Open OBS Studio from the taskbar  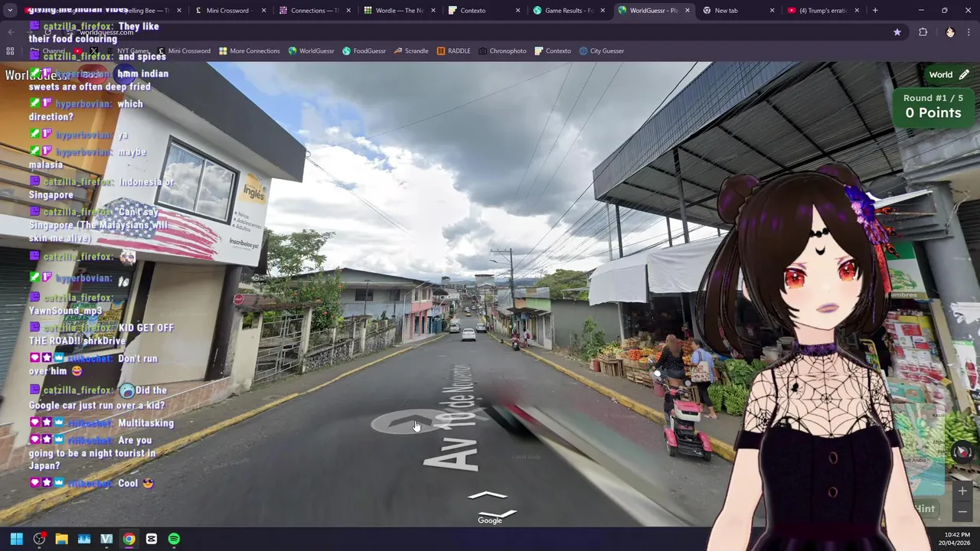pos(39,539)
